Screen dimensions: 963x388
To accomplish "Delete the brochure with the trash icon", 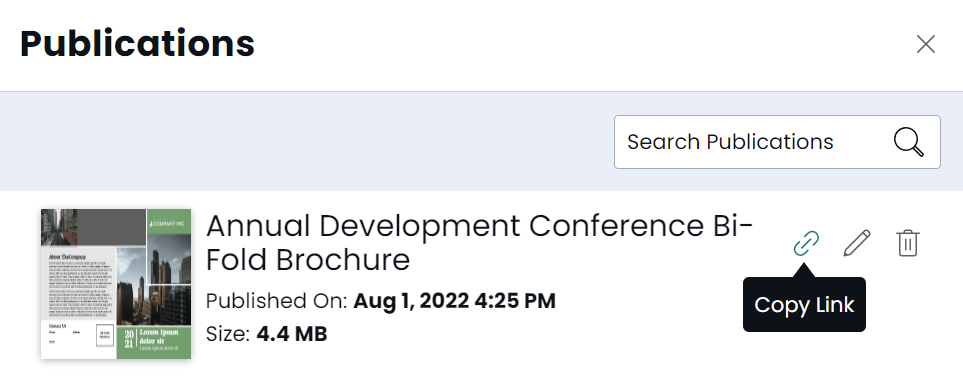I will point(908,243).
